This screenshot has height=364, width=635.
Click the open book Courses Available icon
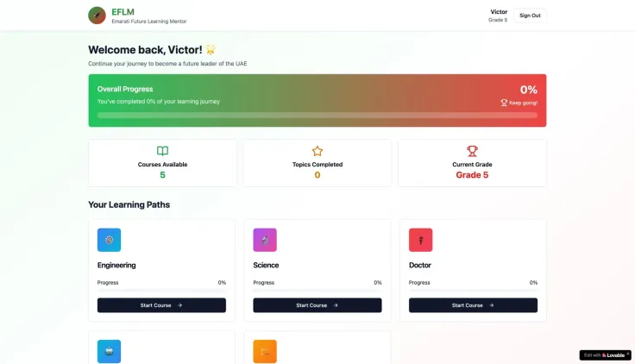coord(162,151)
